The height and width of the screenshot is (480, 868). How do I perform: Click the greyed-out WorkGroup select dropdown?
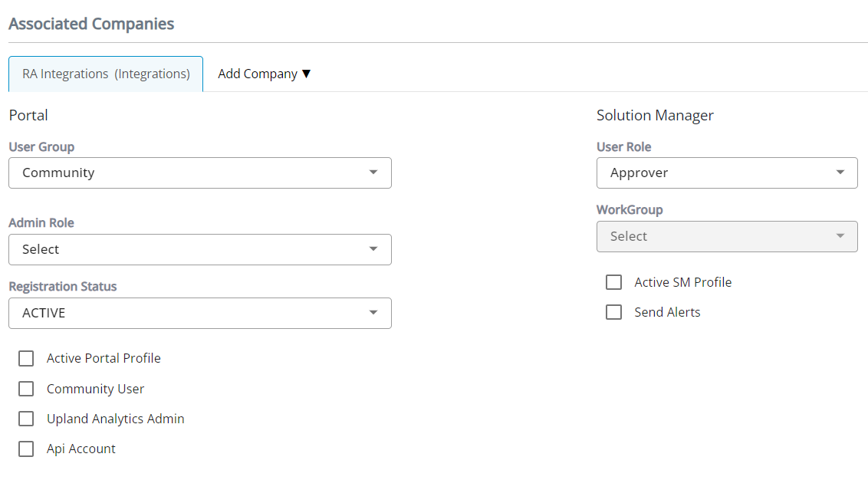pos(726,236)
